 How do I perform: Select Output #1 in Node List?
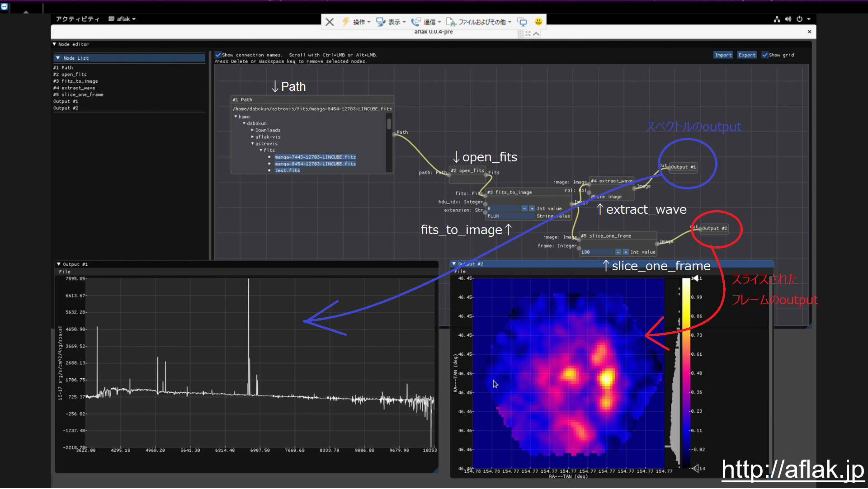66,101
